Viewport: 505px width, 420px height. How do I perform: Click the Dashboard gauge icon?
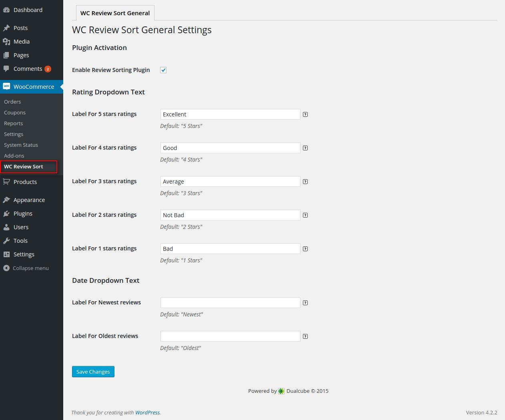click(6, 10)
